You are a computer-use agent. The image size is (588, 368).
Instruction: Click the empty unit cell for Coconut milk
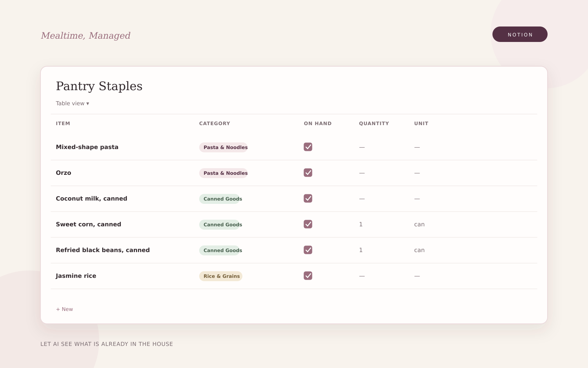(417, 198)
